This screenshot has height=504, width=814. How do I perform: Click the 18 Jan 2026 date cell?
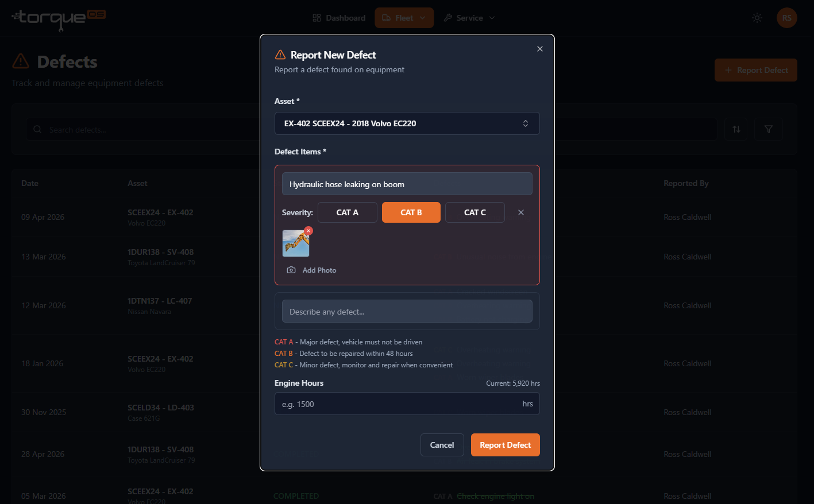pyautogui.click(x=43, y=363)
